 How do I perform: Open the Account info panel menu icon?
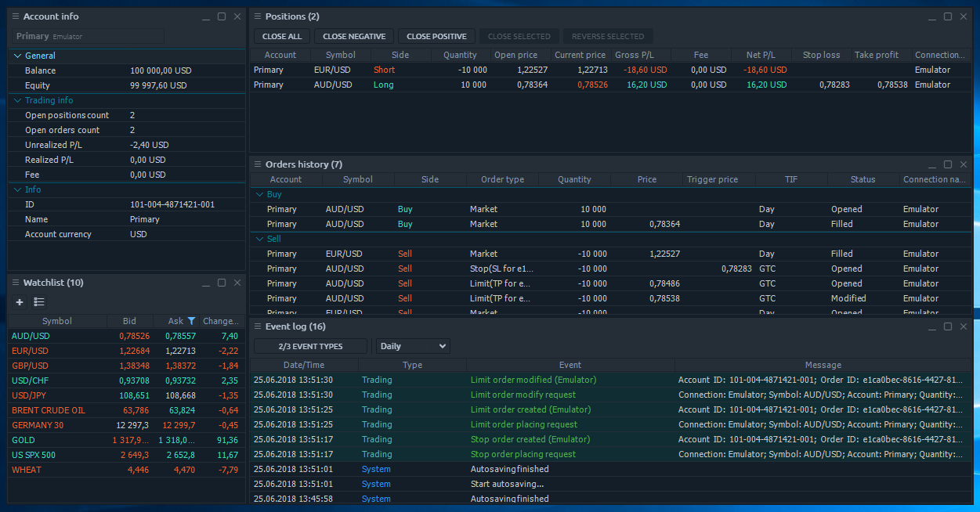pyautogui.click(x=16, y=16)
